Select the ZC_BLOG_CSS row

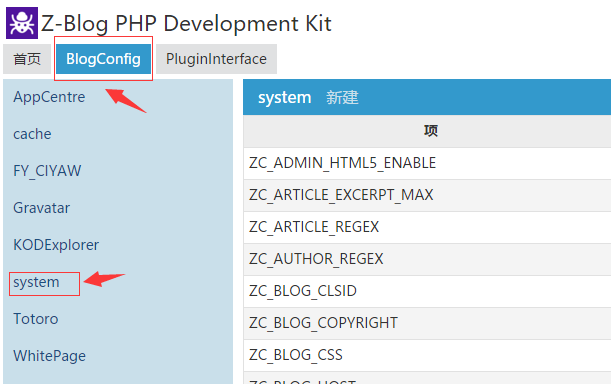(427, 355)
